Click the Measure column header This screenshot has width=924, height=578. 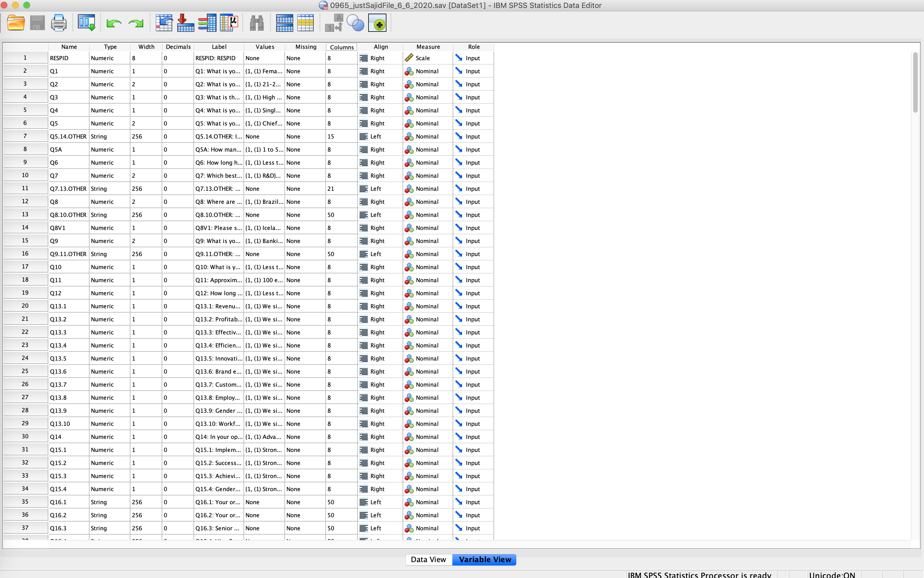coord(428,47)
